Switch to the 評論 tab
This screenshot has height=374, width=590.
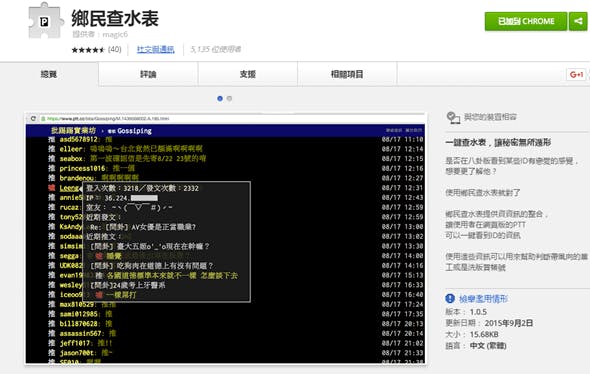[x=148, y=74]
